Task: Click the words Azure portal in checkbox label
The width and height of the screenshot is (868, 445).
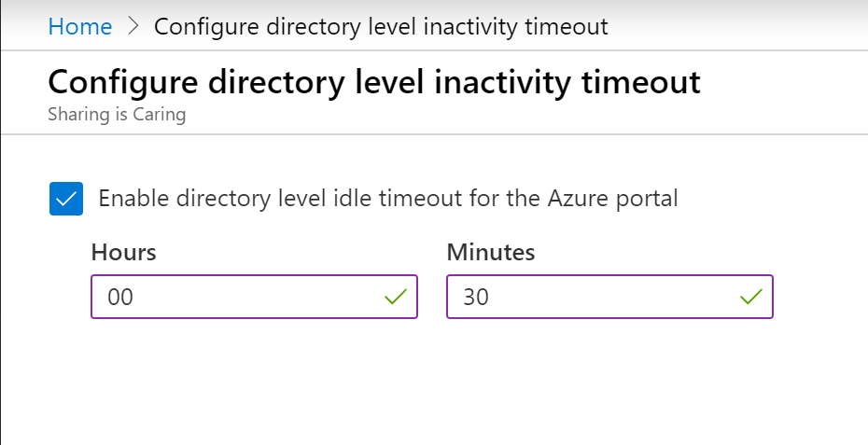Action: [613, 198]
